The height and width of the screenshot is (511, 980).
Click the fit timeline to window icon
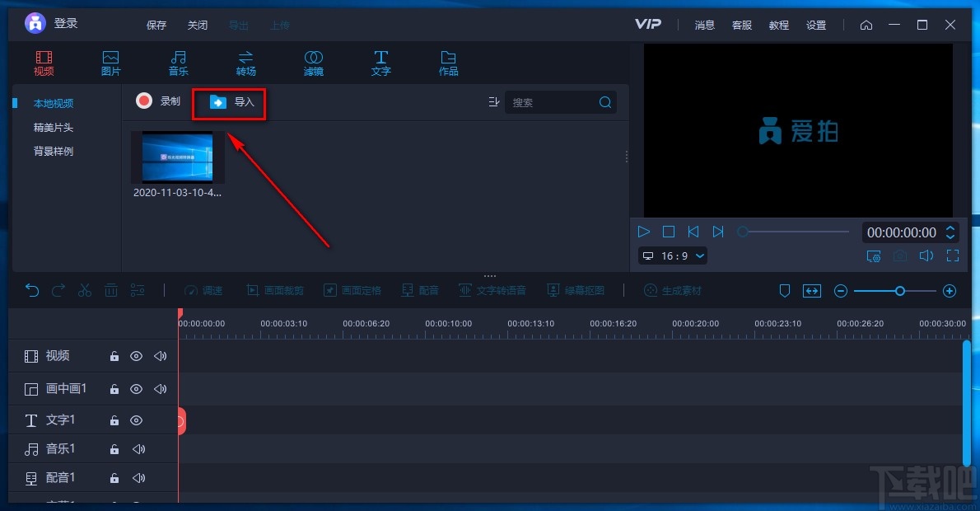812,291
